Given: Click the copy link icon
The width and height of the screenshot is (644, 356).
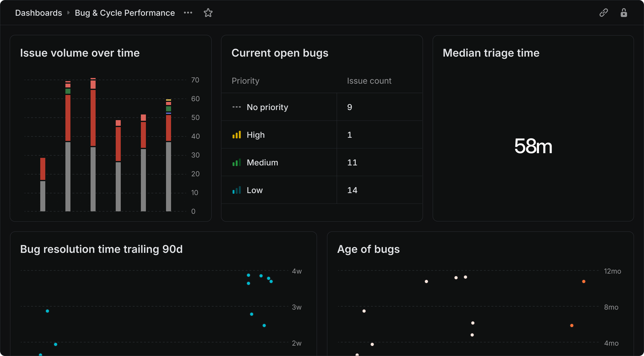Looking at the screenshot, I should coord(603,13).
